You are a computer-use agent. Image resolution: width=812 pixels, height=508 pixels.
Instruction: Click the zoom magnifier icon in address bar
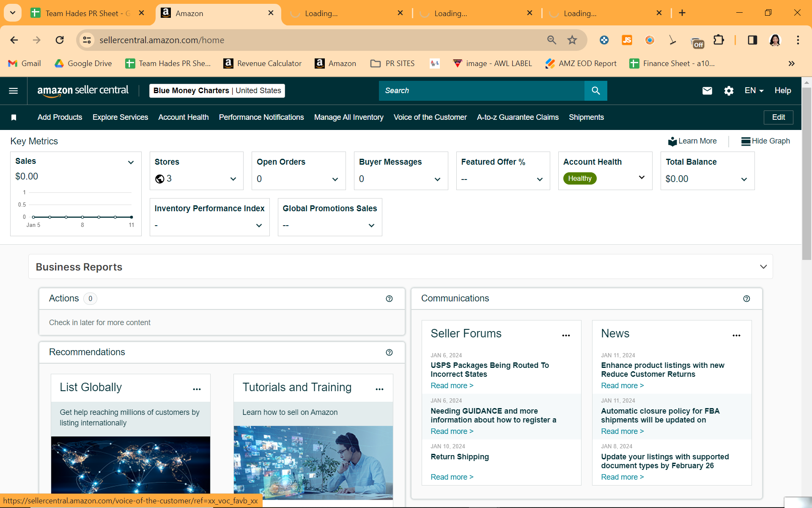(551, 40)
